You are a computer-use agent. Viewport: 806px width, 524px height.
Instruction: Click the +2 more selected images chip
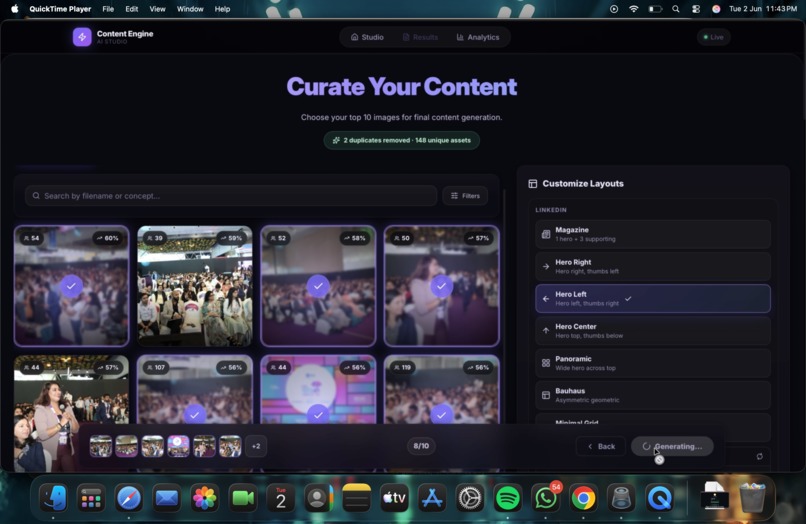click(256, 446)
